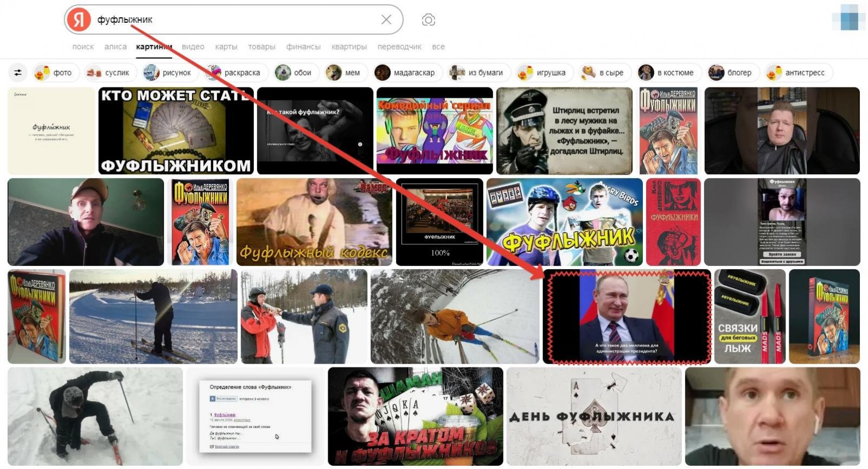The width and height of the screenshot is (868, 469).
Task: Click the Yandex logo in the search bar
Action: pyautogui.click(x=79, y=20)
